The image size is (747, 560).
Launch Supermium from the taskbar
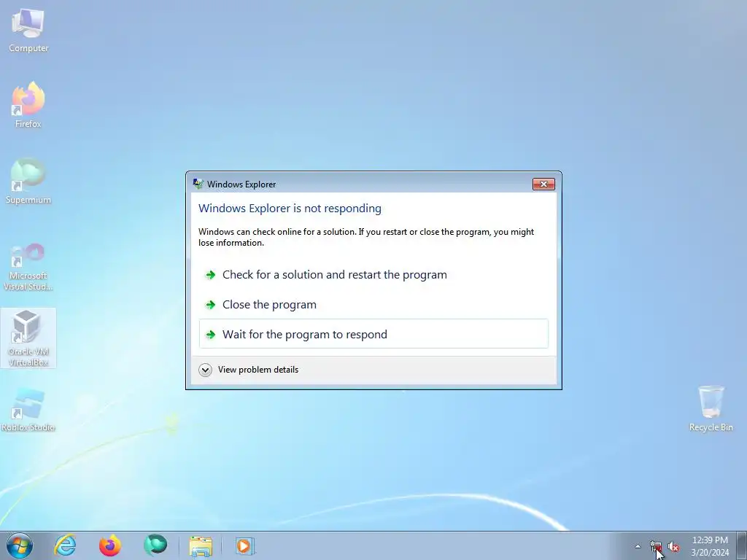pyautogui.click(x=155, y=545)
